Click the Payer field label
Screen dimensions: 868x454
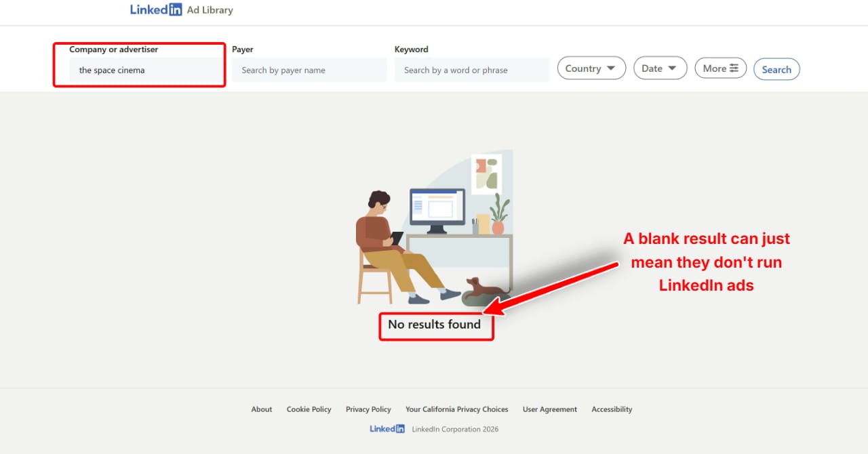pos(243,49)
